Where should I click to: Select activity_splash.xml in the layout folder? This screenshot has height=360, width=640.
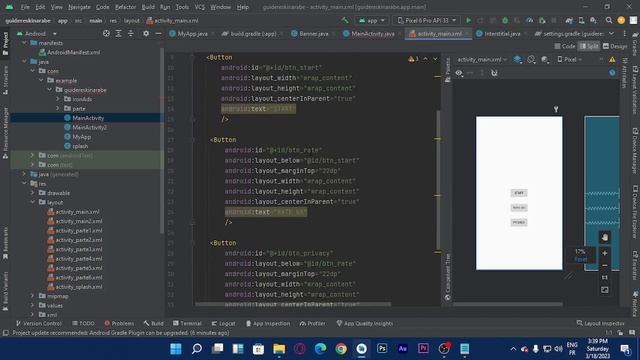point(74,287)
